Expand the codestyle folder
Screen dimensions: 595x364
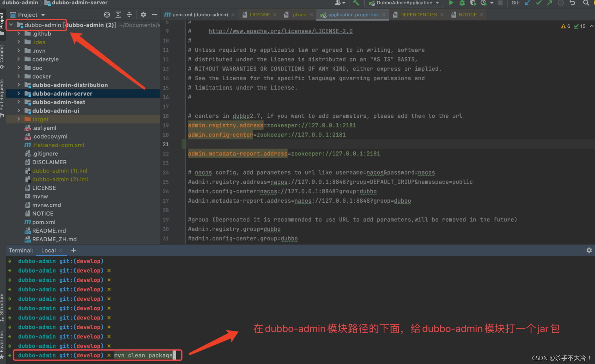[x=18, y=59]
